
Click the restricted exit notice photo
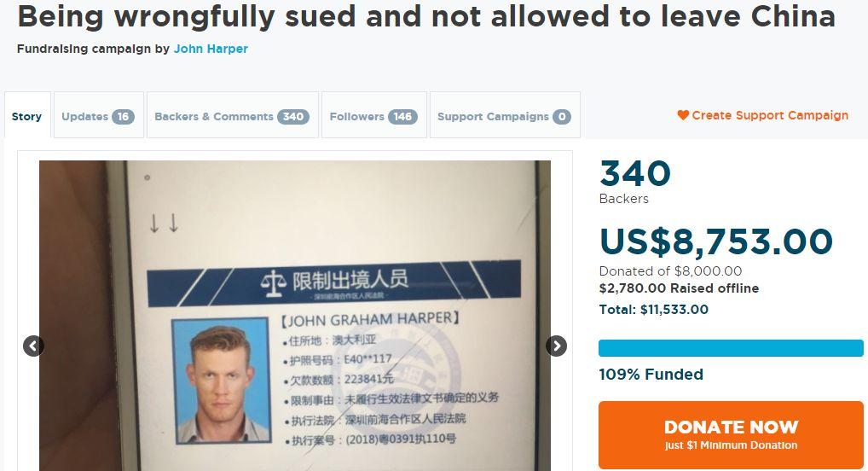pos(294,316)
